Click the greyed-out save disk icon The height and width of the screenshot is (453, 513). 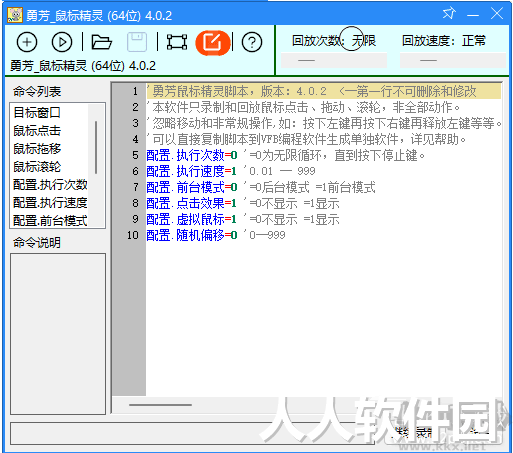[137, 42]
